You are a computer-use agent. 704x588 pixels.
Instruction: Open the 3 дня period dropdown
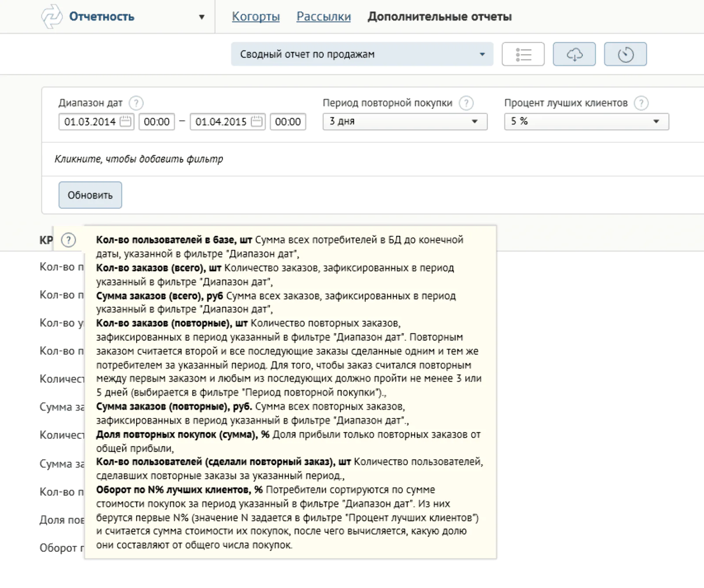(x=405, y=121)
